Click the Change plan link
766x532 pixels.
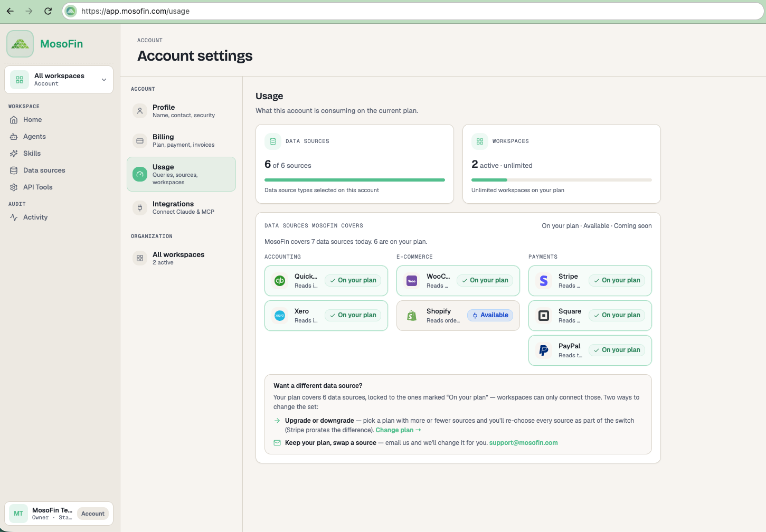coord(398,430)
